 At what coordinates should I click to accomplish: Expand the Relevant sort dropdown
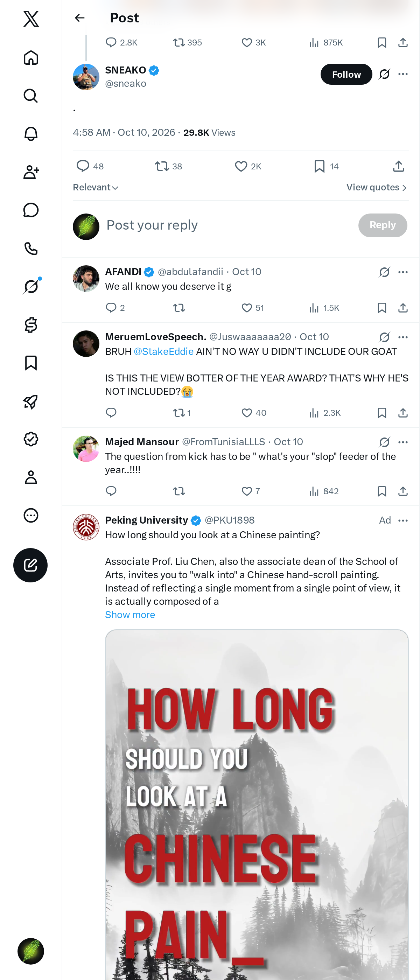96,188
